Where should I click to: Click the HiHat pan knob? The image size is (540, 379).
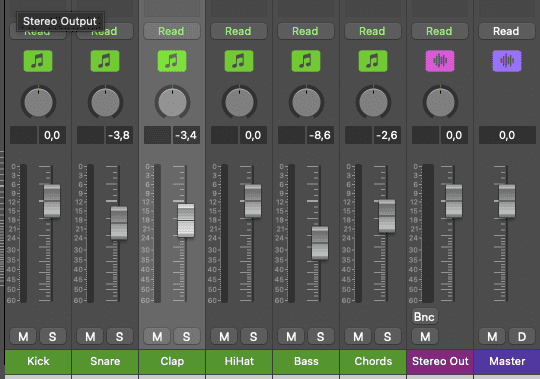239,102
